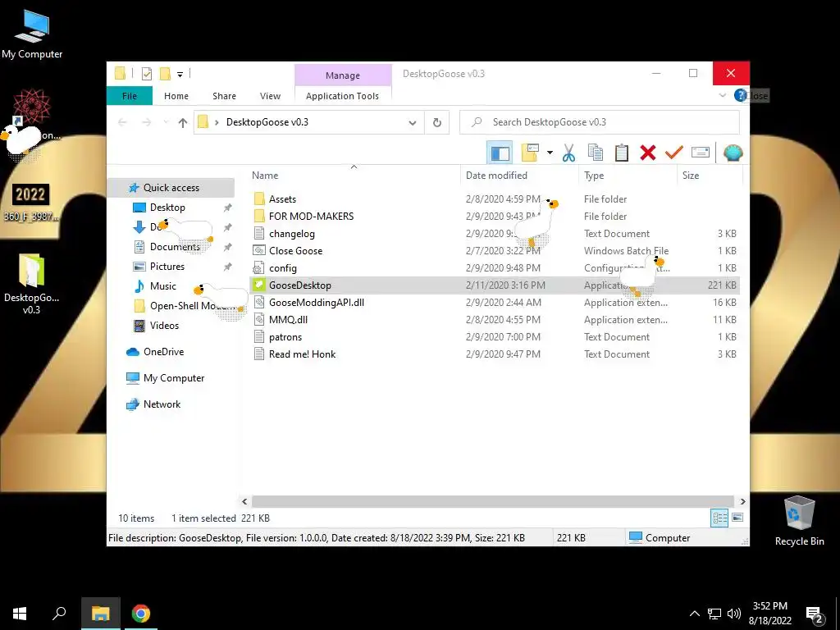
Task: Open the View ribbon tab
Action: tap(270, 96)
